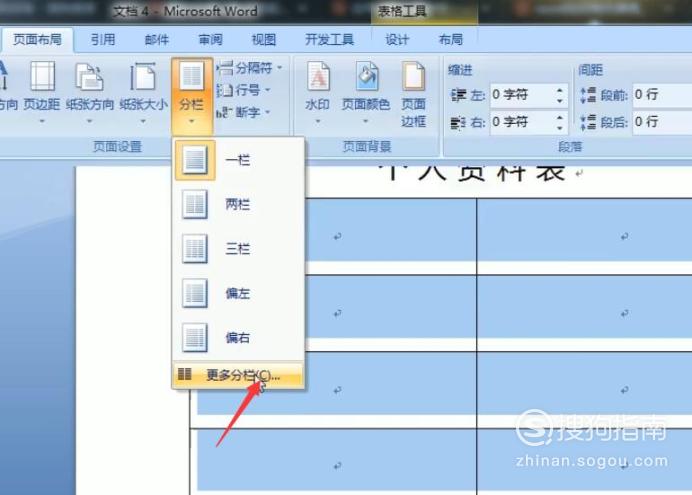Expand the 断字 dropdown arrow
Screen dimensions: 692x495
pos(267,112)
